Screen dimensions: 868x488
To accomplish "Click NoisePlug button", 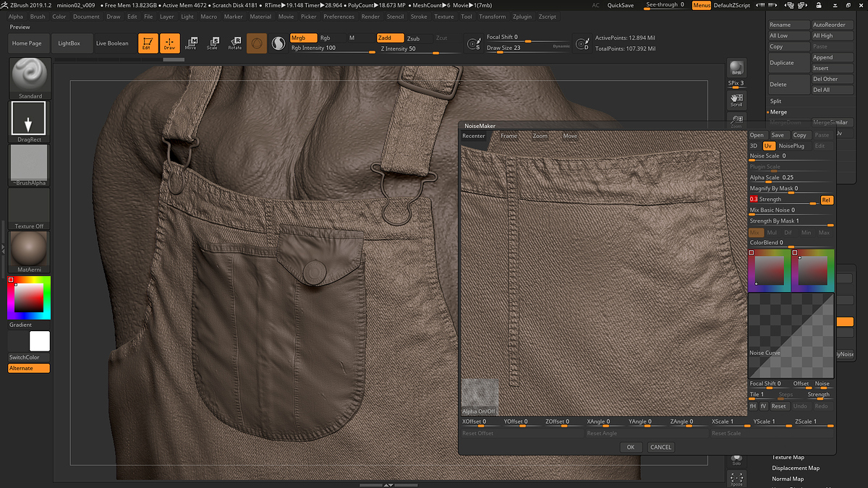I will click(791, 146).
